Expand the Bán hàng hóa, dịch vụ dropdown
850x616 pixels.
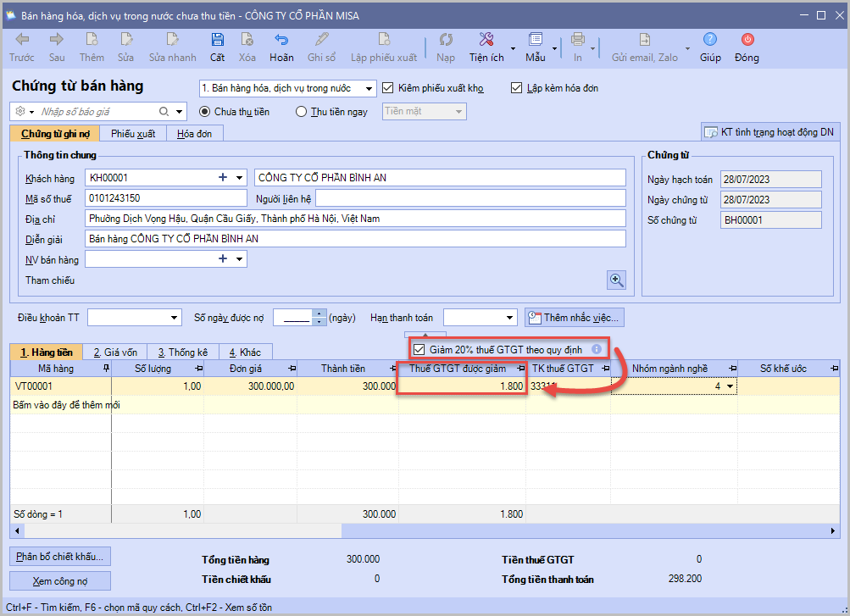tap(369, 89)
